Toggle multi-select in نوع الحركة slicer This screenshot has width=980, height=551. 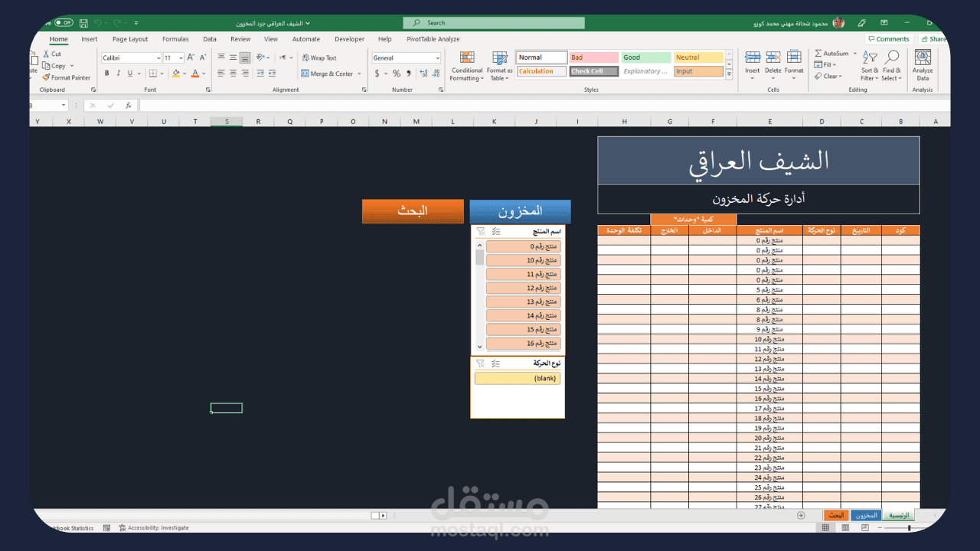(496, 364)
